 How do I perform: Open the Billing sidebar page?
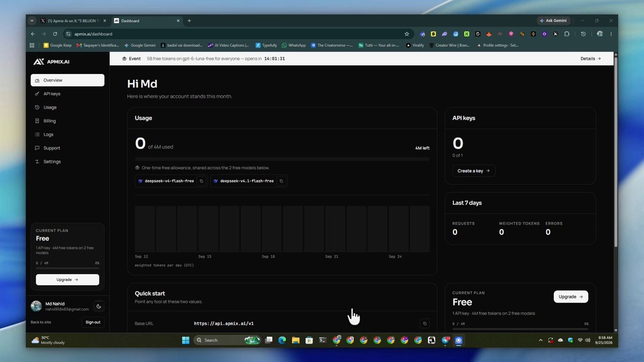coord(68,121)
